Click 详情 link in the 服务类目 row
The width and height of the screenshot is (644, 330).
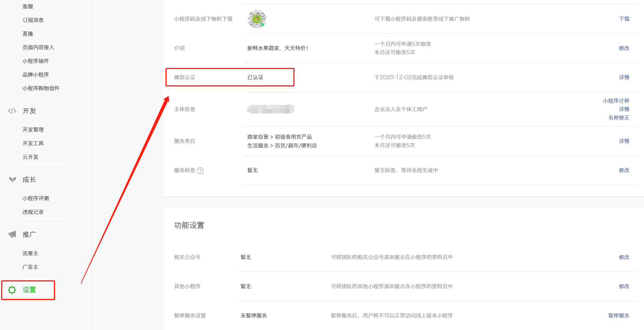point(624,141)
